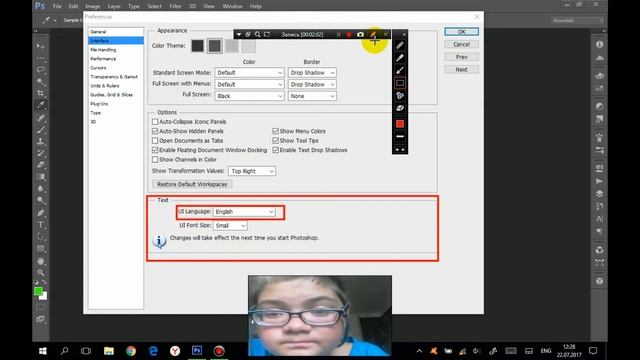Click the Next button
640x360 pixels.
click(461, 69)
